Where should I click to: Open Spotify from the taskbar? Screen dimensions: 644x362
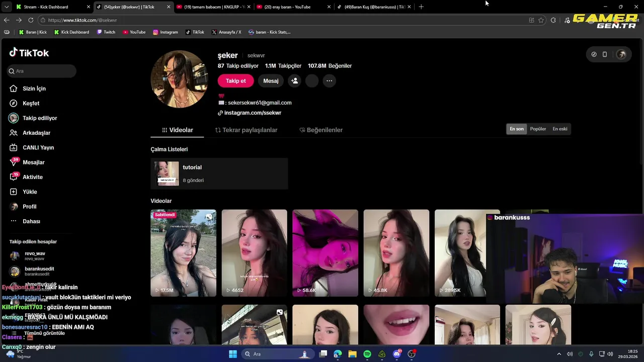(367, 354)
